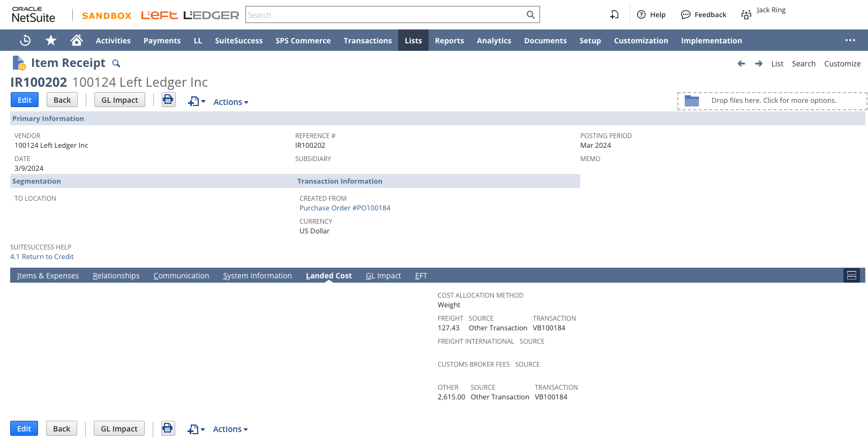Select the posting period Mar 2024
The width and height of the screenshot is (868, 447).
[595, 145]
